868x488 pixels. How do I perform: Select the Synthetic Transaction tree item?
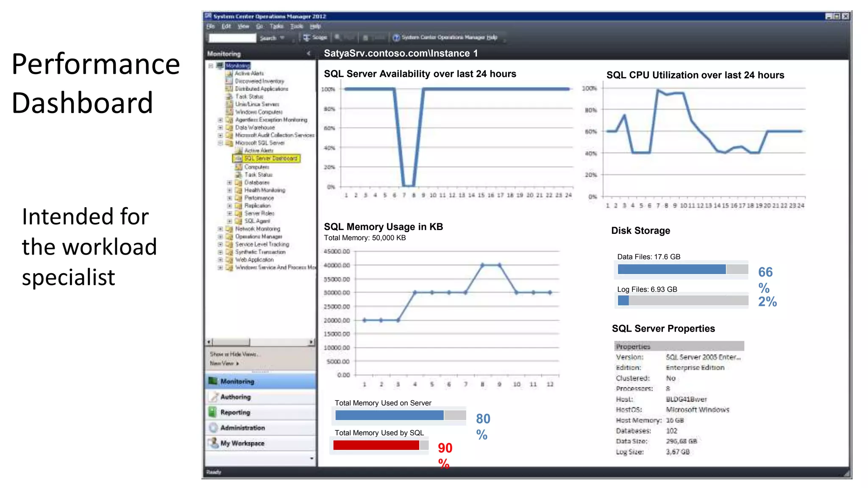click(260, 252)
